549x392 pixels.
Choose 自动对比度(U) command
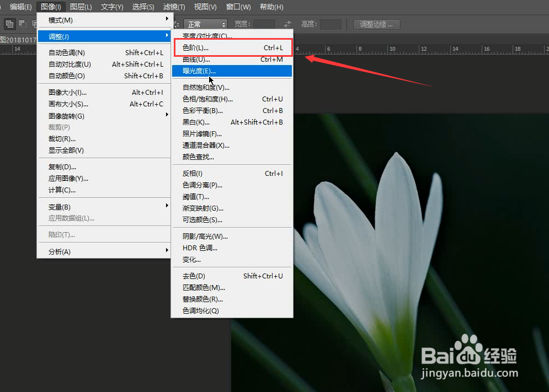pyautogui.click(x=104, y=64)
